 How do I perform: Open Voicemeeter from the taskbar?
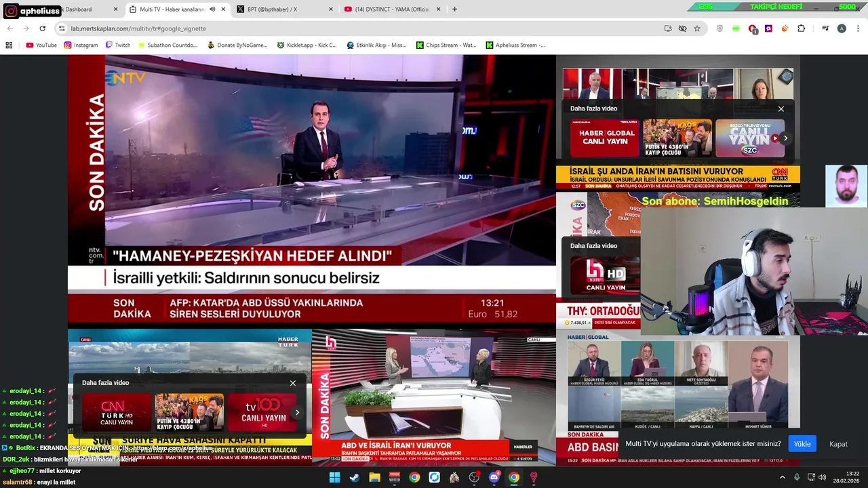tap(395, 477)
